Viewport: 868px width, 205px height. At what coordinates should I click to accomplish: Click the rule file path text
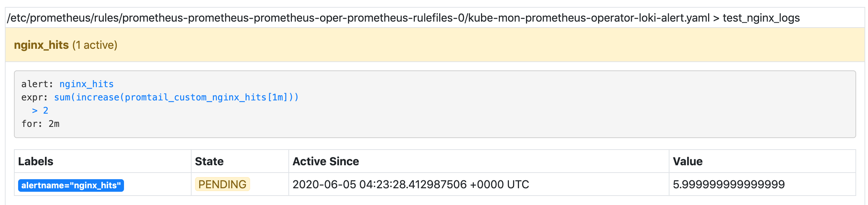[x=358, y=18]
